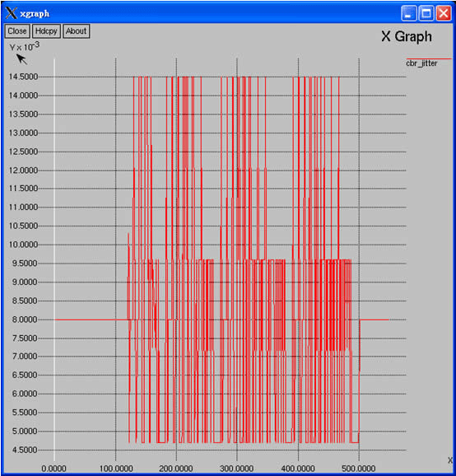This screenshot has height=476, width=456.
Task: Close the xgraph window via red X
Action: click(444, 13)
